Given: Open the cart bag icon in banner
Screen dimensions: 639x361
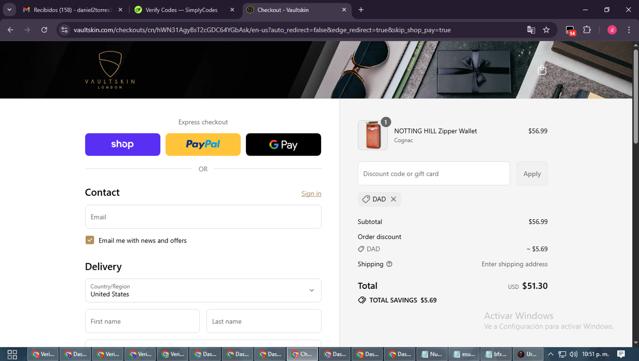Looking at the screenshot, I should [x=542, y=70].
